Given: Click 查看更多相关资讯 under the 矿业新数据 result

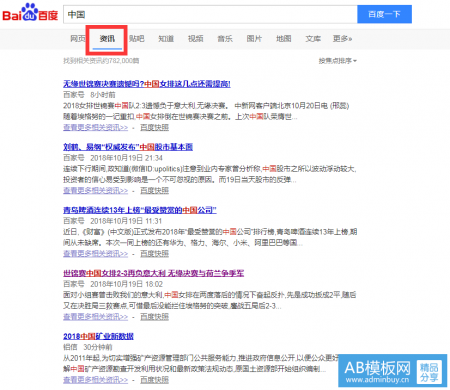Looking at the screenshot, I should coord(96,380).
